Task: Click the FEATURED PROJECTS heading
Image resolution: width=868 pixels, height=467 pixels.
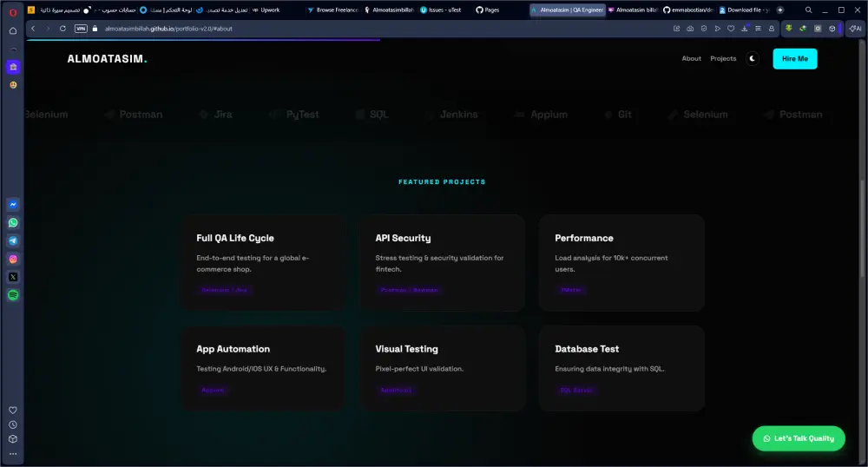Action: click(442, 181)
